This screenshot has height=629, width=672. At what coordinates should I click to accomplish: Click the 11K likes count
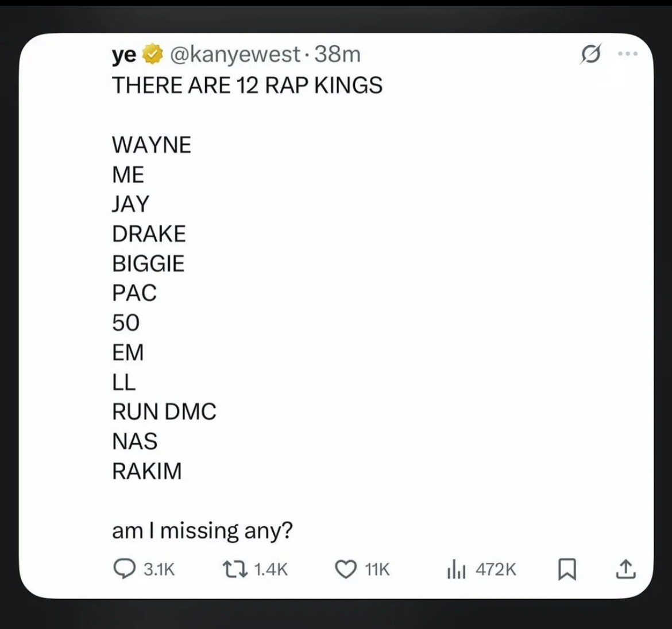click(x=377, y=570)
